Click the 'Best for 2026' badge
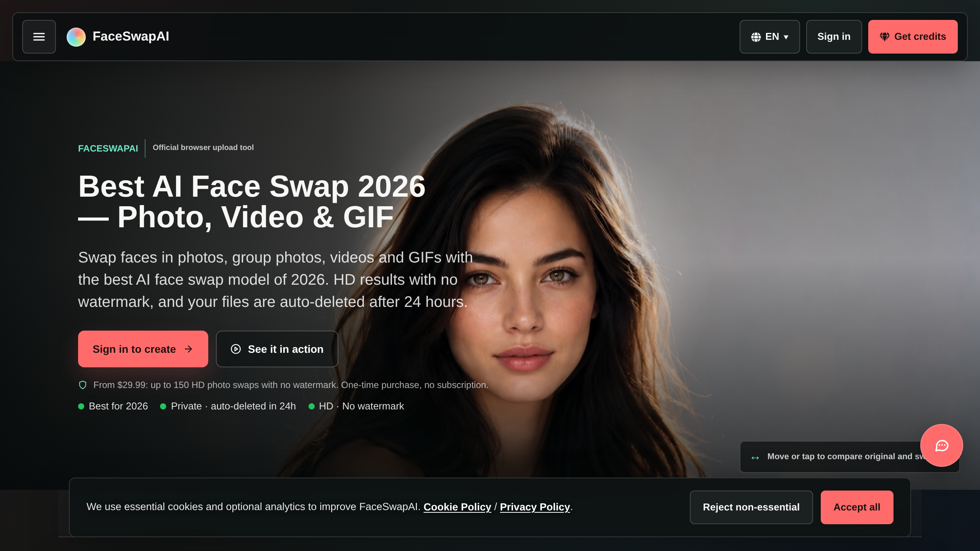 113,406
